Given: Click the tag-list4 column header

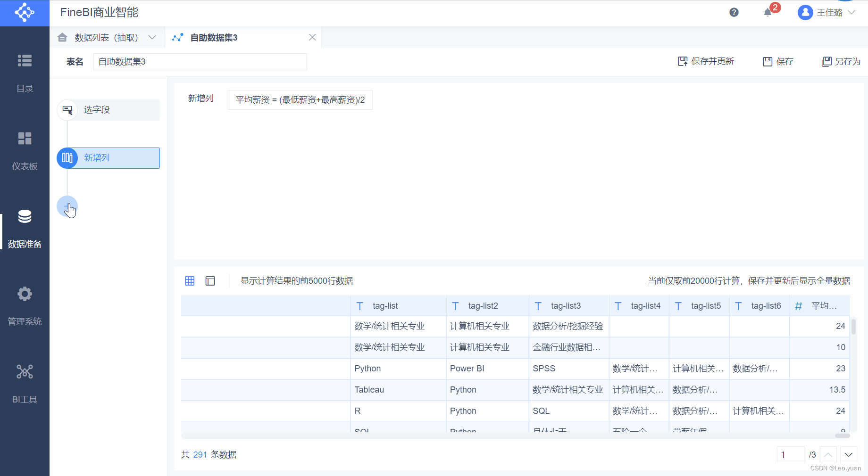Looking at the screenshot, I should (x=639, y=306).
